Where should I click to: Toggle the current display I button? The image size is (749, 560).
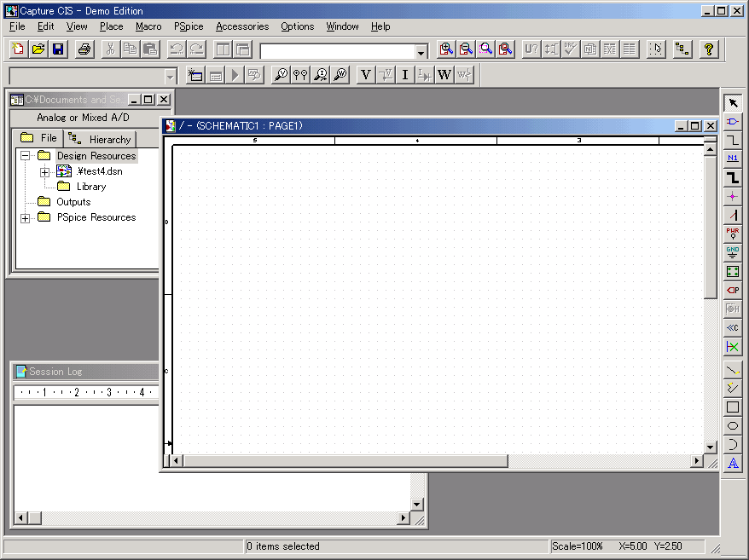pyautogui.click(x=405, y=75)
